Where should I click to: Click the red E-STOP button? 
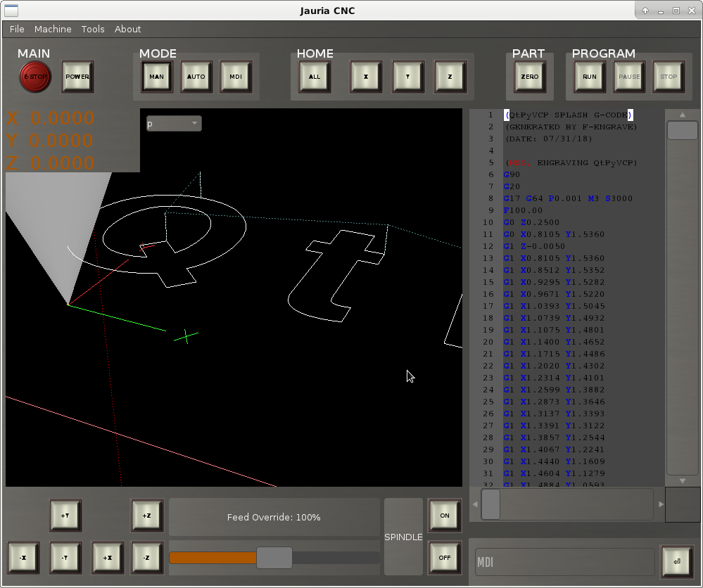(35, 77)
